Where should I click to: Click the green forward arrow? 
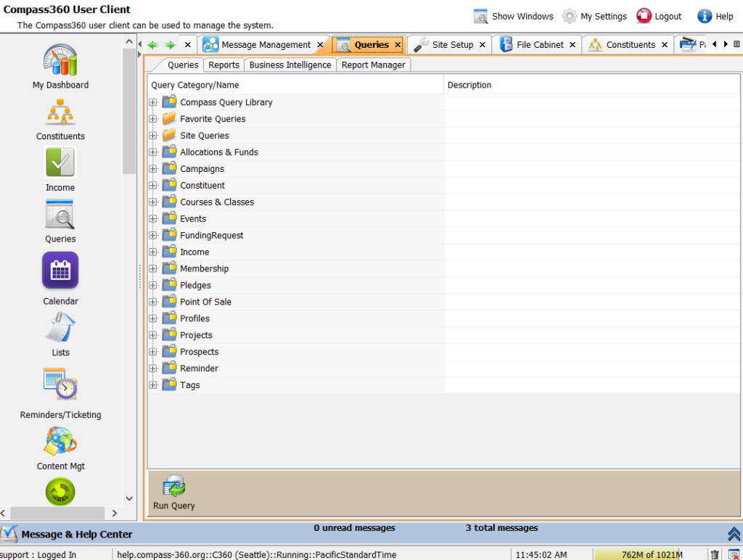coord(170,45)
